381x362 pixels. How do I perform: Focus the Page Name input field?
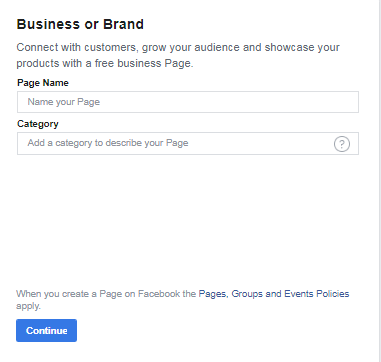click(x=188, y=102)
